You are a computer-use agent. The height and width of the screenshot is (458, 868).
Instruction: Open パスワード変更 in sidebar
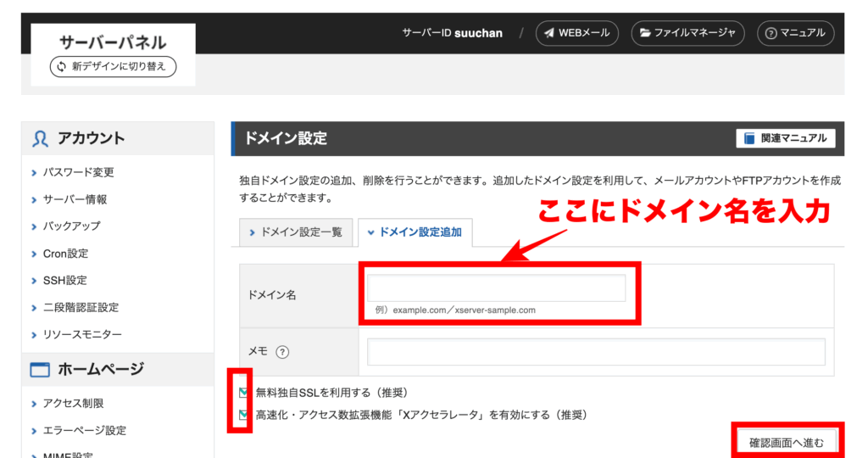point(78,172)
